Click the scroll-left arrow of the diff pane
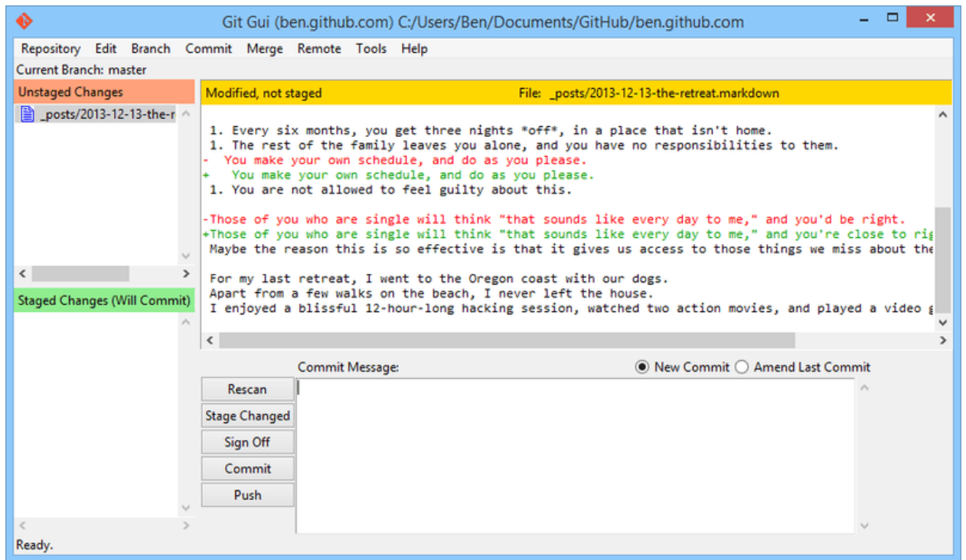Image resolution: width=966 pixels, height=560 pixels. [210, 340]
